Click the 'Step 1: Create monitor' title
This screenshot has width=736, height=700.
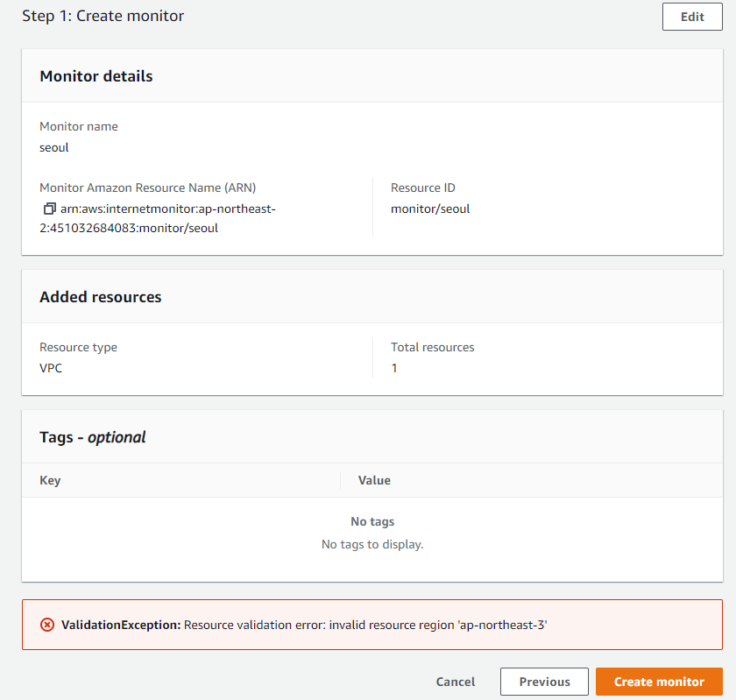103,16
